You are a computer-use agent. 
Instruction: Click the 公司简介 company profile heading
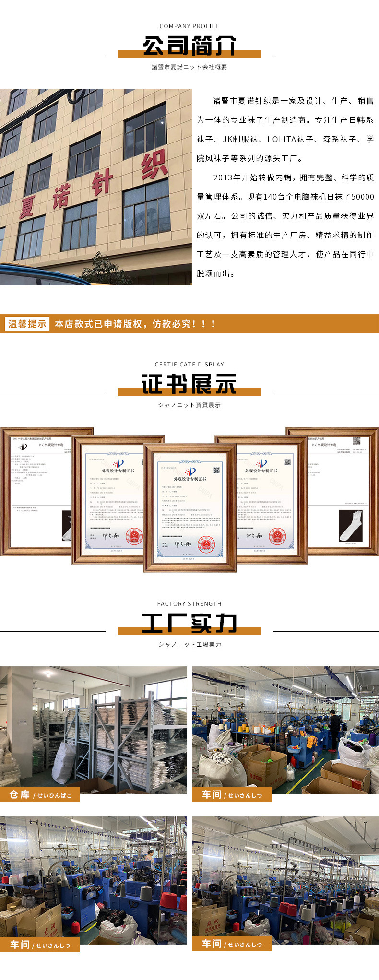(189, 46)
